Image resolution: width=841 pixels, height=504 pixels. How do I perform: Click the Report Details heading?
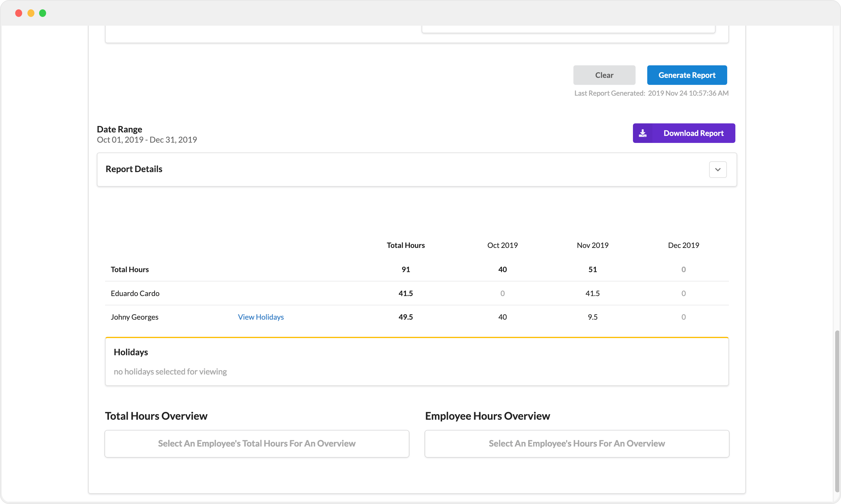pos(134,169)
